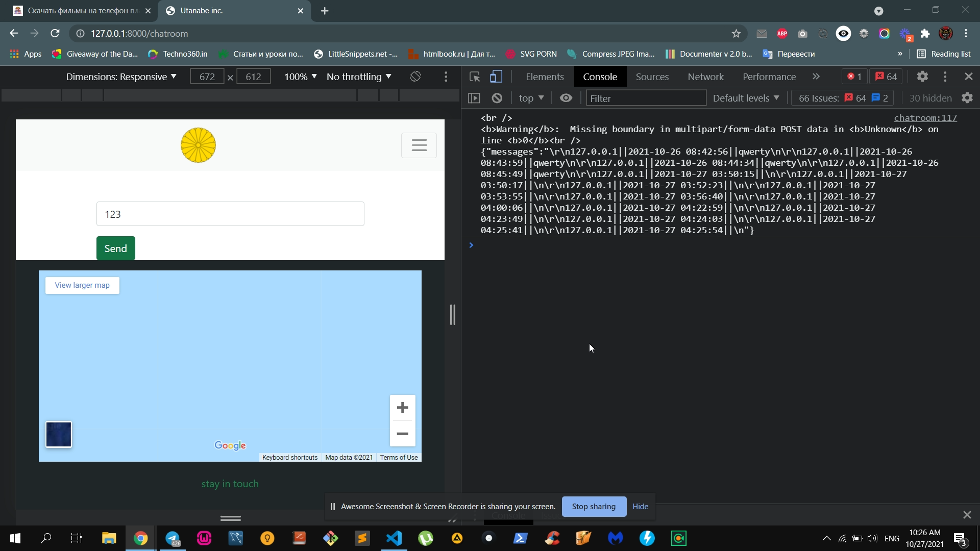This screenshot has width=980, height=551.
Task: Open the Apps bookmarks shortcut
Action: (26, 54)
